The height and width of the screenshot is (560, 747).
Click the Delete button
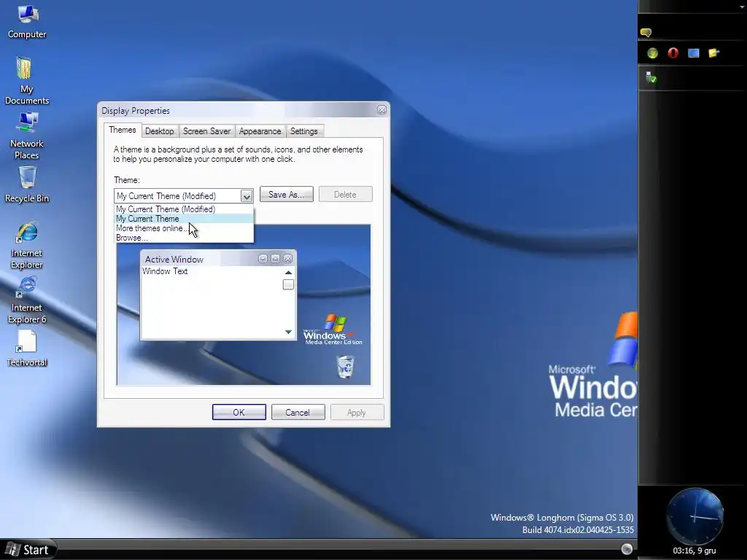pos(345,194)
